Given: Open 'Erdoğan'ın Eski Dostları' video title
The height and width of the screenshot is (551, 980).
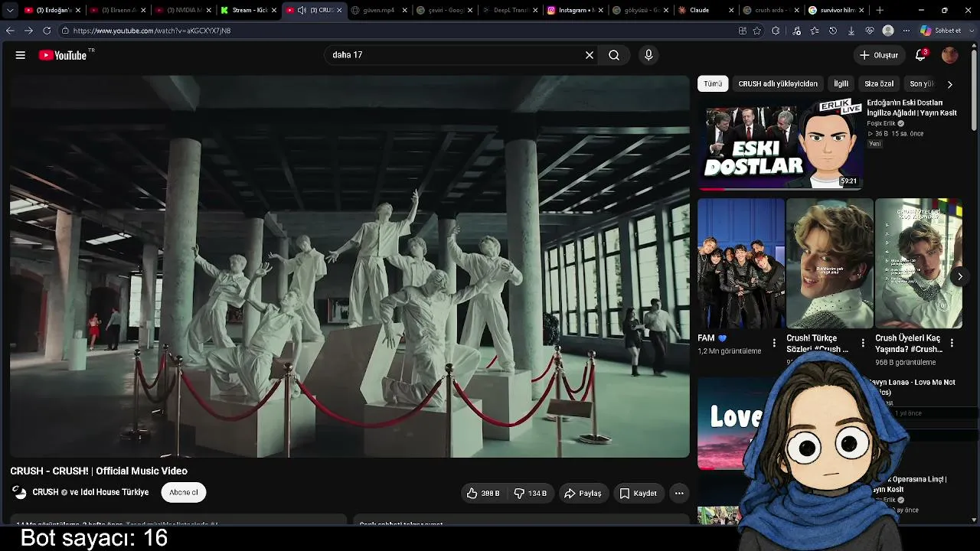Looking at the screenshot, I should coord(912,108).
